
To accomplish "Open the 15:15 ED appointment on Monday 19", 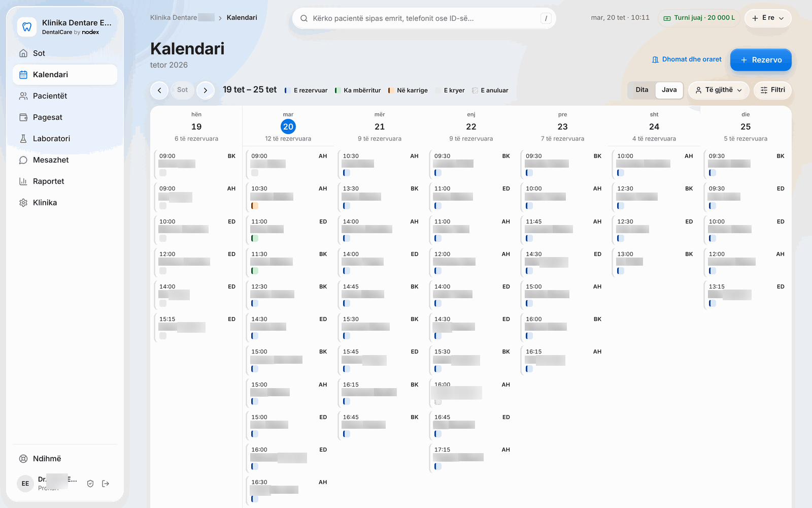I will (196, 328).
